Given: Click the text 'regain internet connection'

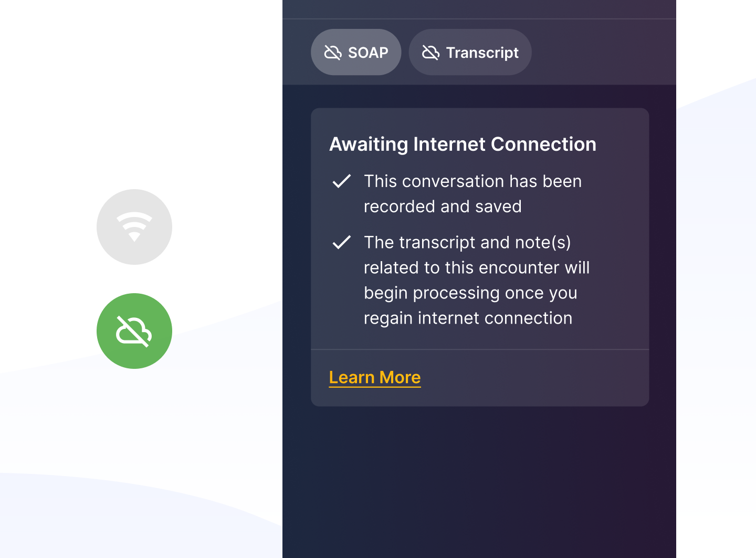Looking at the screenshot, I should (468, 318).
